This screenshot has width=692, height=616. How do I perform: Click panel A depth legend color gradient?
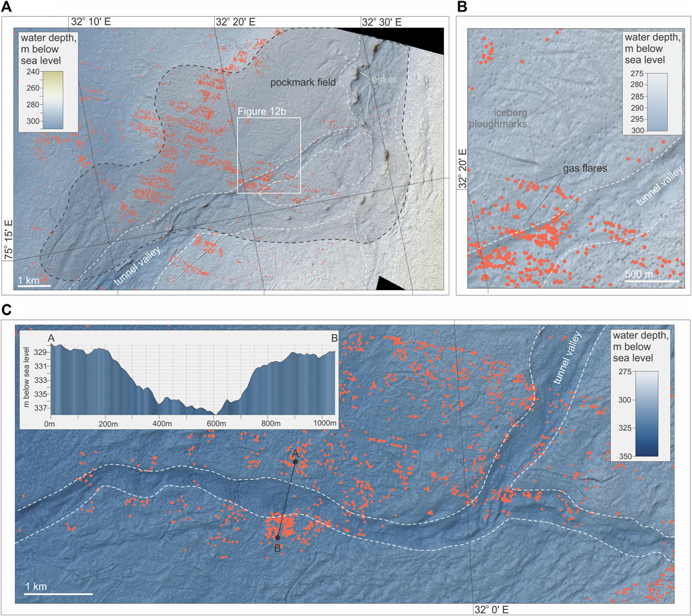tap(53, 100)
